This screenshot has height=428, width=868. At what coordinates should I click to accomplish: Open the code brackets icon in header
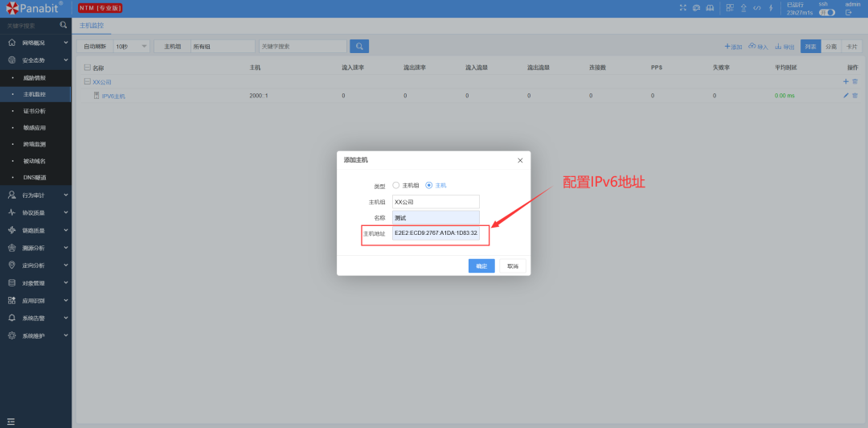[757, 8]
